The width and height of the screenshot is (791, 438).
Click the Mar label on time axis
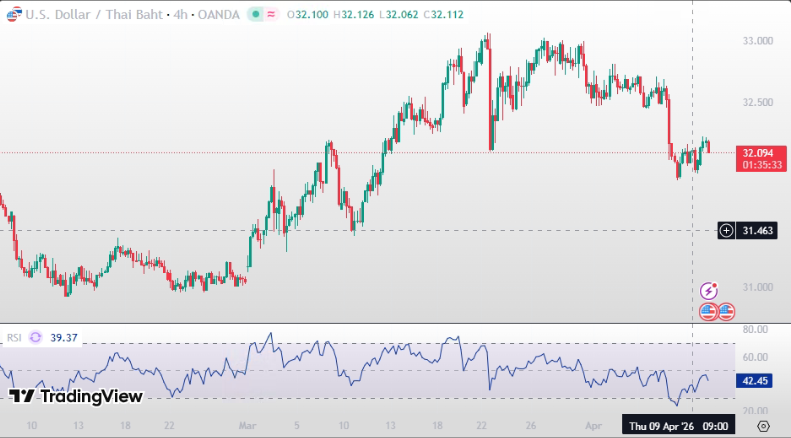pos(248,425)
